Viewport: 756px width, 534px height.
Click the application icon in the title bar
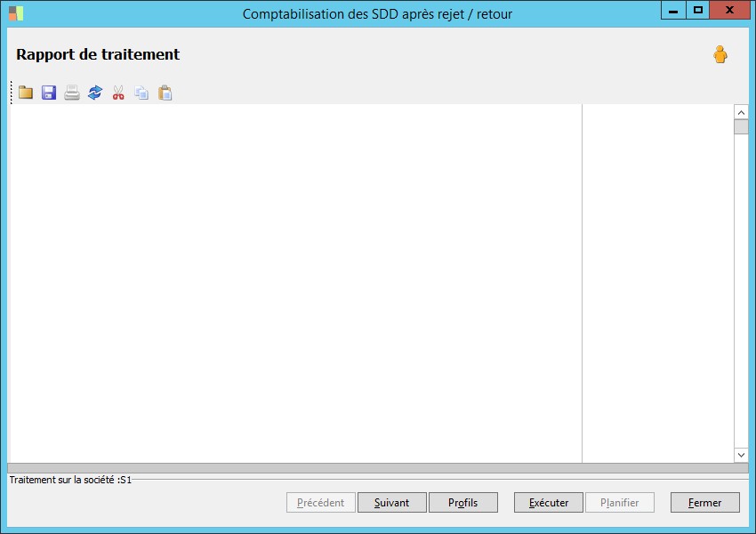[16, 13]
